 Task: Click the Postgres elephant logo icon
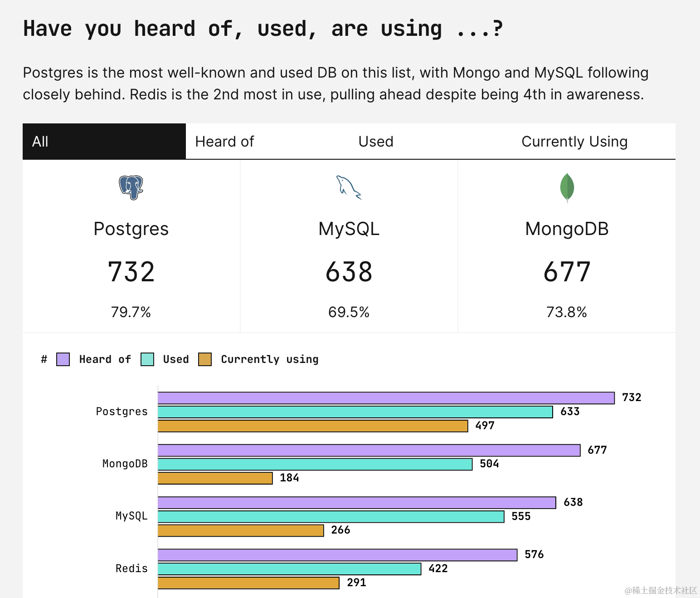tap(131, 187)
